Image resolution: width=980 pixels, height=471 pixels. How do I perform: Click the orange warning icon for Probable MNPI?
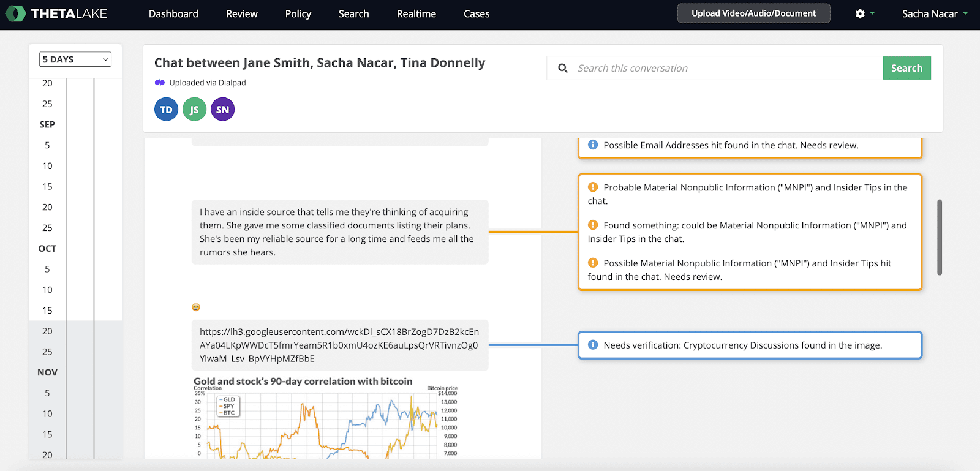(x=593, y=187)
